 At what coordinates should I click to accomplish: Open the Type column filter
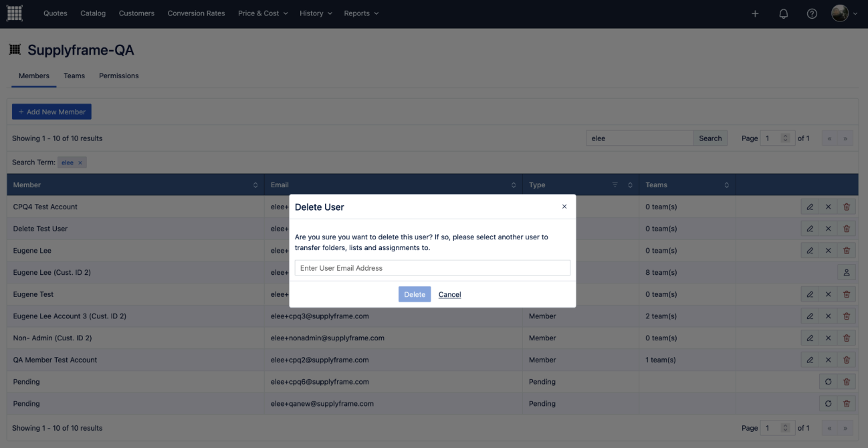tap(615, 185)
